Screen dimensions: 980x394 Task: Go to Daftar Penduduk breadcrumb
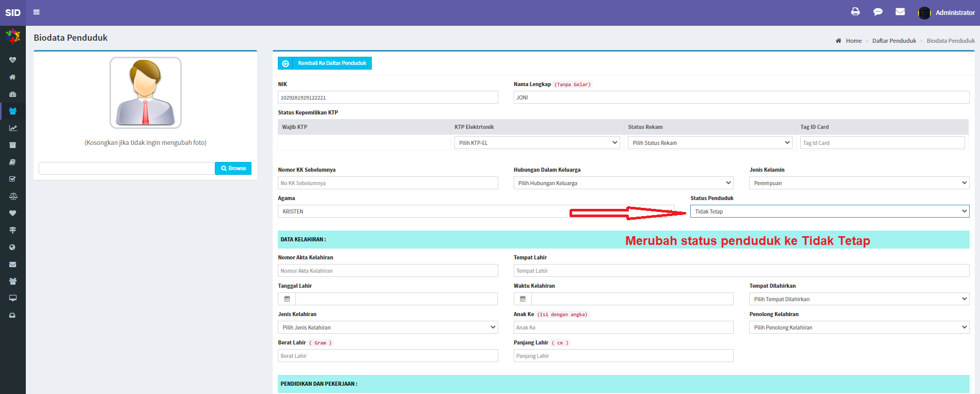pyautogui.click(x=894, y=41)
